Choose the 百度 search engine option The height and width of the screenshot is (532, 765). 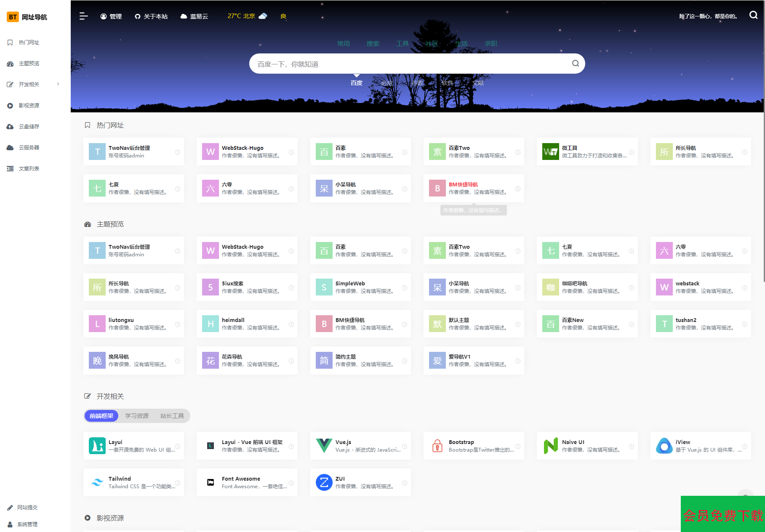356,83
